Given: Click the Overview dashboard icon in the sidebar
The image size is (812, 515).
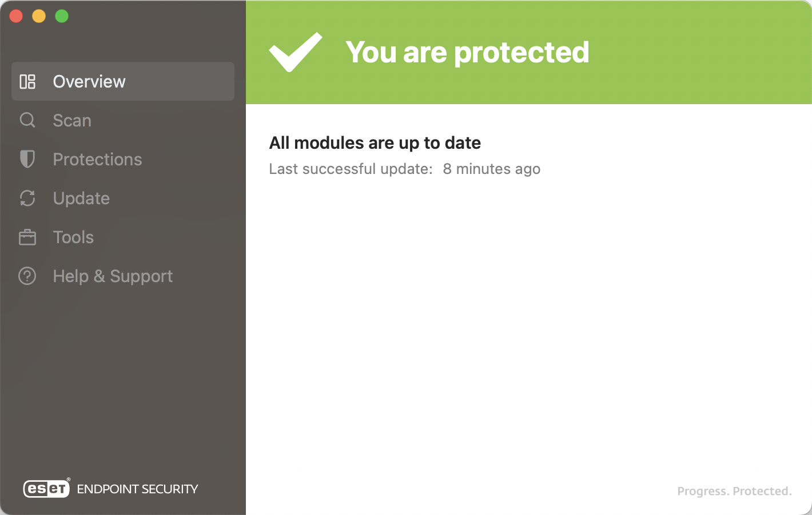Looking at the screenshot, I should (27, 82).
